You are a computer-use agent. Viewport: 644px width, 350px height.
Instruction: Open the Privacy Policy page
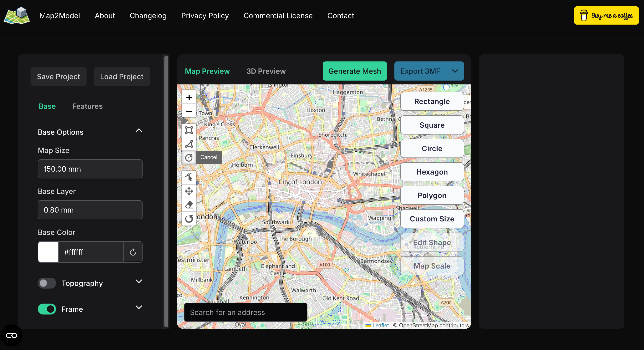(205, 15)
